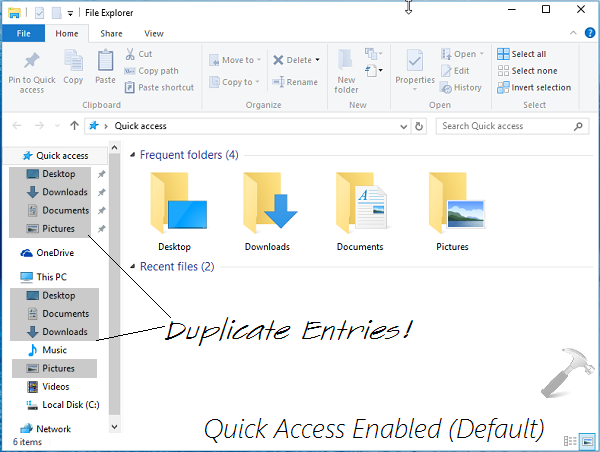Click Copy path in Clipboard group
Screen dimensions: 600x452
(x=152, y=71)
